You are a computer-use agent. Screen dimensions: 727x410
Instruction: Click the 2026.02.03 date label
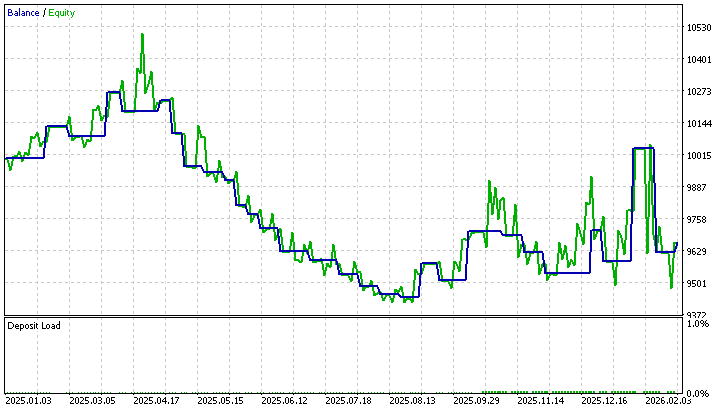point(668,401)
